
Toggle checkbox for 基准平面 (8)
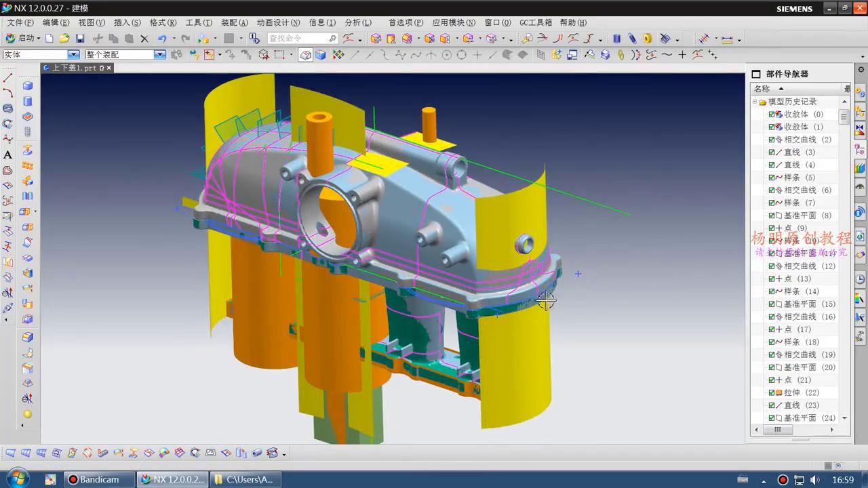click(x=772, y=216)
